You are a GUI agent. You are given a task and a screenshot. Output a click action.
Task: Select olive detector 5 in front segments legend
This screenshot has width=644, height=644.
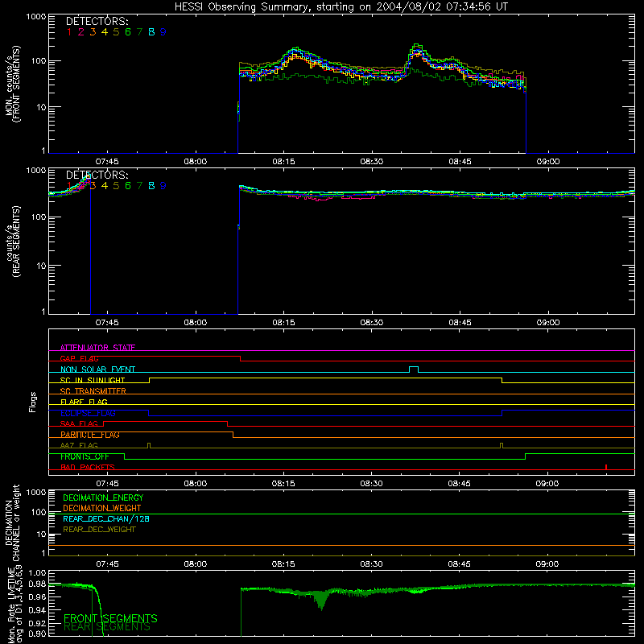[116, 32]
